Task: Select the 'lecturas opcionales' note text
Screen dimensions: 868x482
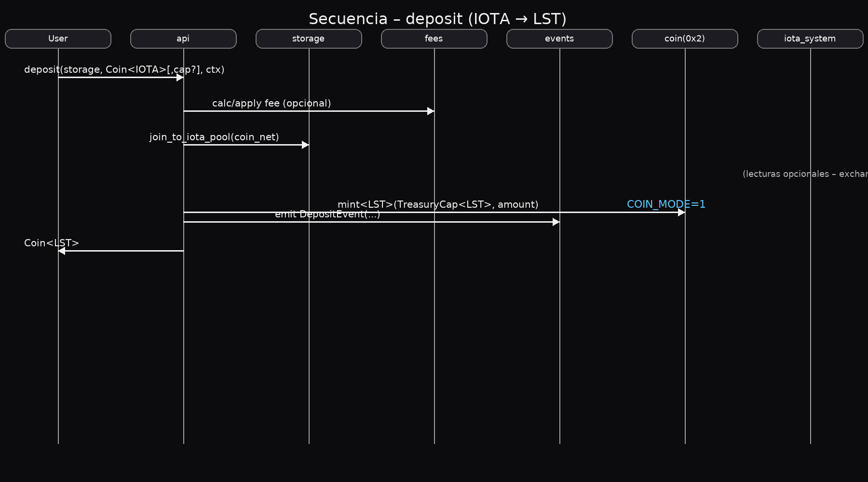Action: tap(804, 174)
